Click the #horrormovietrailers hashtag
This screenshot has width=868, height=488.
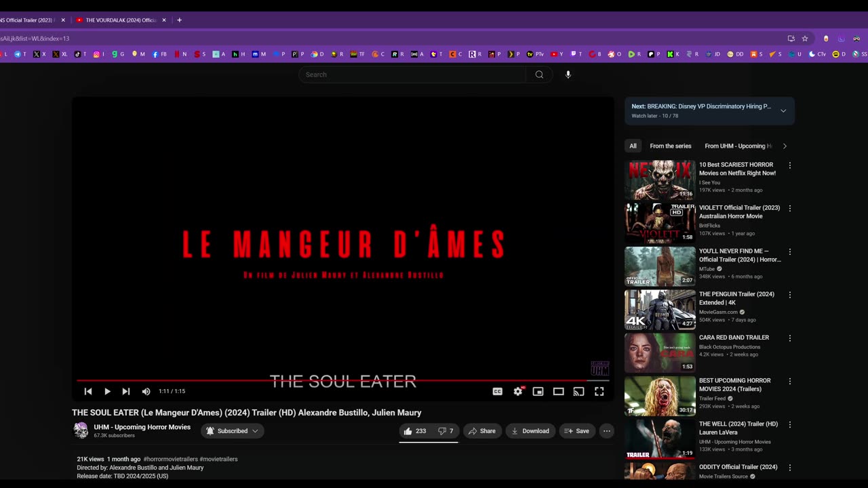[x=170, y=459]
